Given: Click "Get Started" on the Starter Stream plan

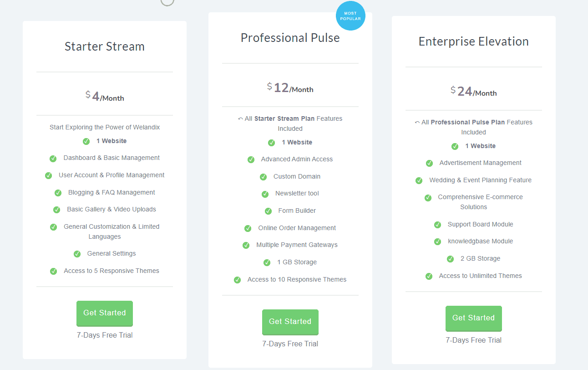Looking at the screenshot, I should pyautogui.click(x=104, y=313).
